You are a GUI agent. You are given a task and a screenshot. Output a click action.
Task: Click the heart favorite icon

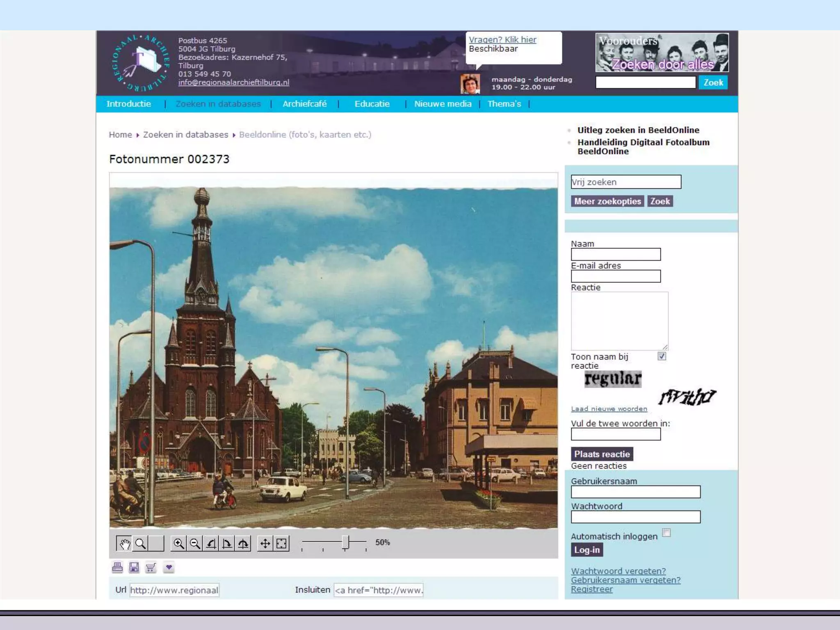pyautogui.click(x=169, y=567)
